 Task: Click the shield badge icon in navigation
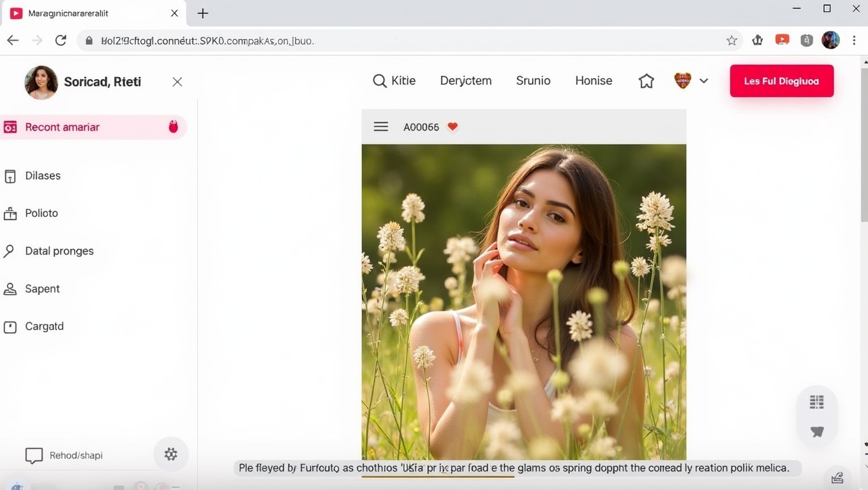(x=682, y=81)
